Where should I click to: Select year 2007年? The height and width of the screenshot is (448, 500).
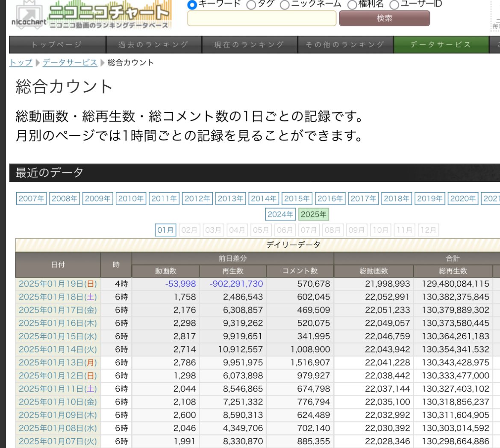click(31, 199)
